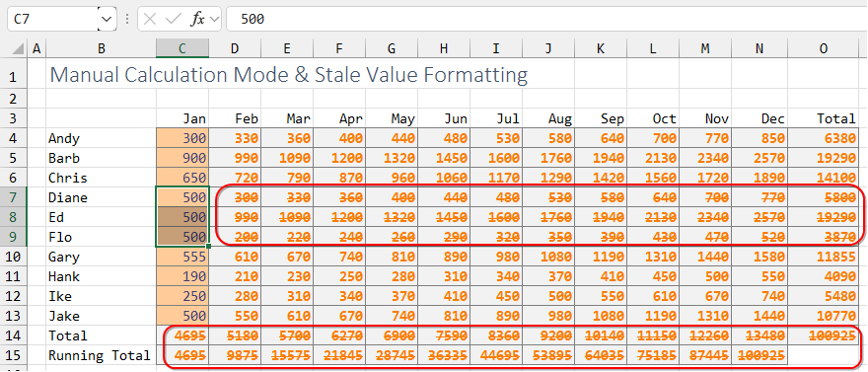Click the Enter checkmark icon in formula bar
The height and width of the screenshot is (372, 868).
(x=174, y=19)
